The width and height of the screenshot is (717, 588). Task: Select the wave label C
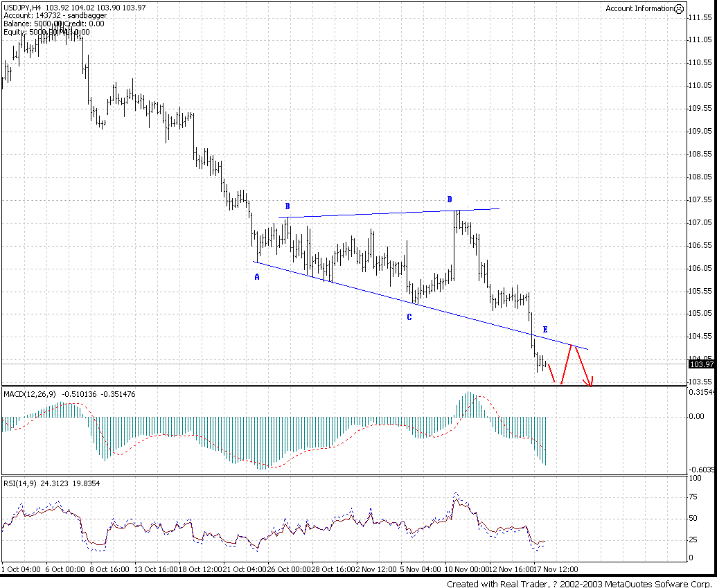pyautogui.click(x=409, y=317)
